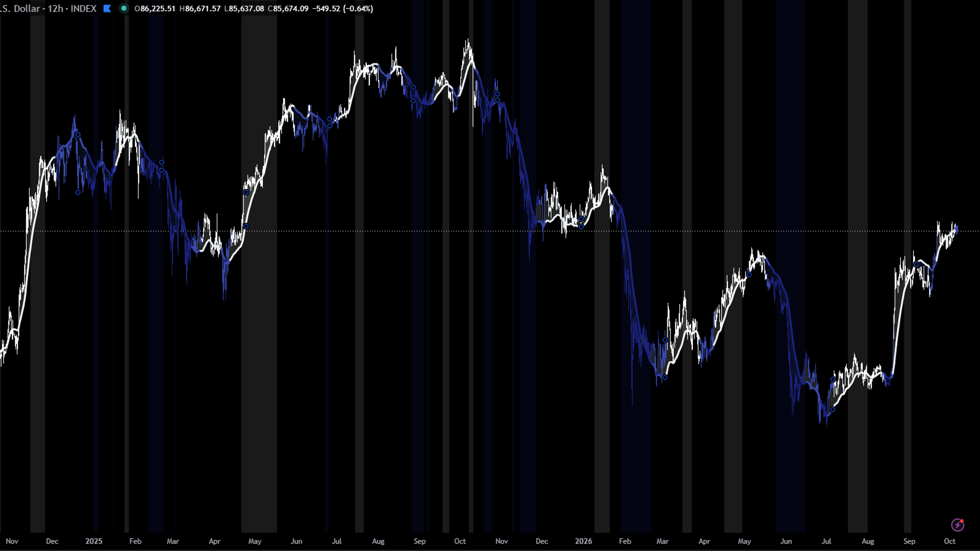The height and width of the screenshot is (551, 980).
Task: Click the blue flag icon beside INDEX
Action: [x=107, y=8]
